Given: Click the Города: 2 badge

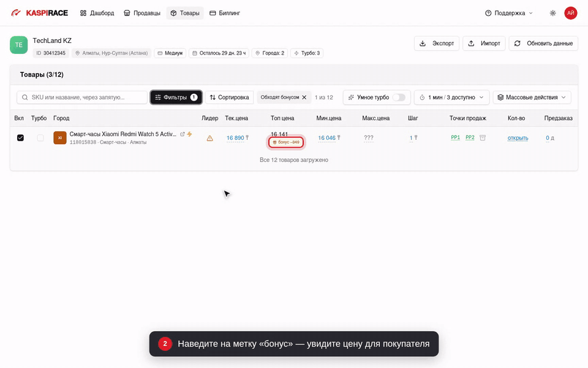Looking at the screenshot, I should pyautogui.click(x=270, y=53).
